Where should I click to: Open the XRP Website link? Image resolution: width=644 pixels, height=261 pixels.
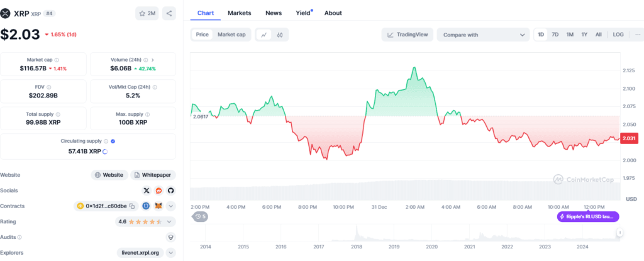coord(109,175)
